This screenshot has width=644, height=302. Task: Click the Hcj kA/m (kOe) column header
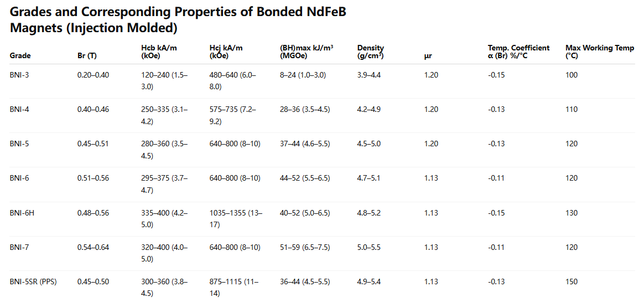pos(226,52)
